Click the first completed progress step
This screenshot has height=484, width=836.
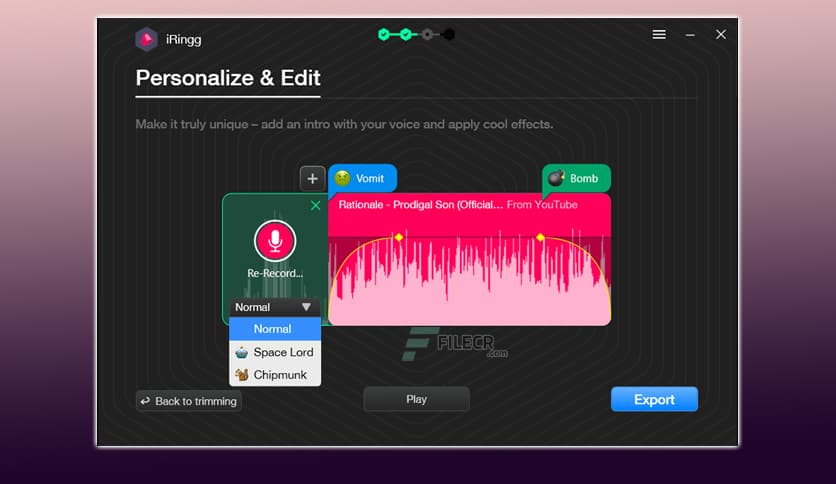click(x=383, y=34)
